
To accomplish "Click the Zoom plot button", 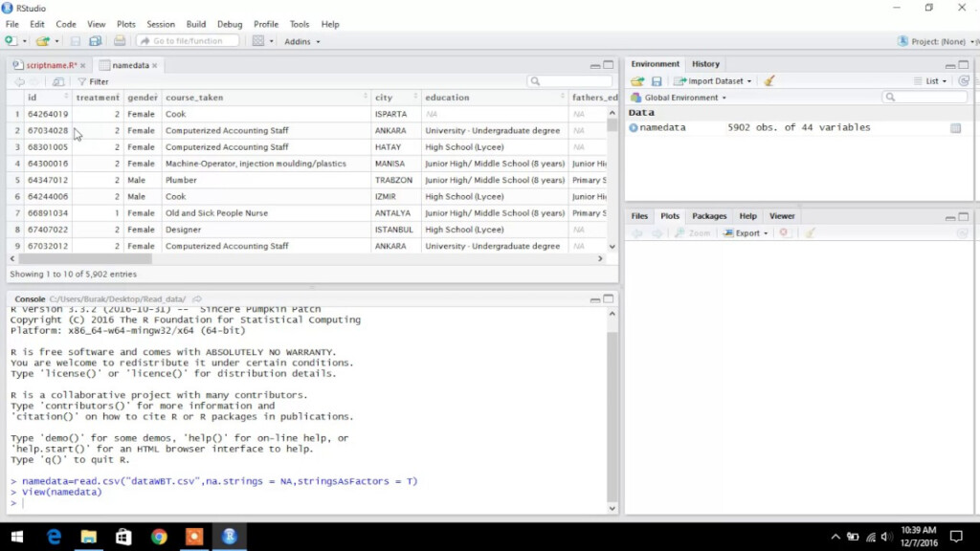I will (693, 233).
